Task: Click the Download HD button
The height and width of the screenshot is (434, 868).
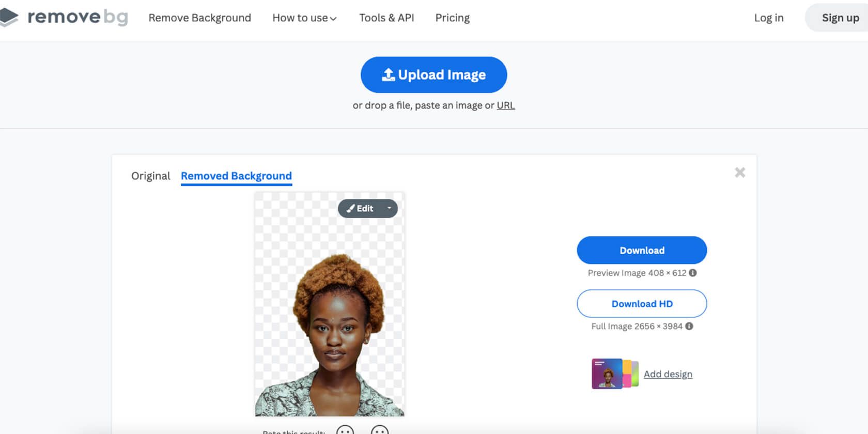Action: point(642,303)
